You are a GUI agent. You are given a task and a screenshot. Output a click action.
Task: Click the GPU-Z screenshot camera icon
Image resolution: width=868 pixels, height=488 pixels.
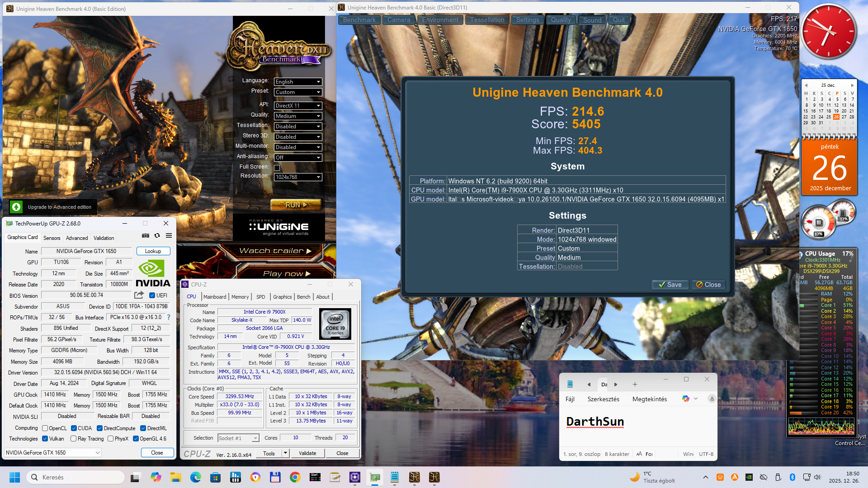pyautogui.click(x=146, y=235)
